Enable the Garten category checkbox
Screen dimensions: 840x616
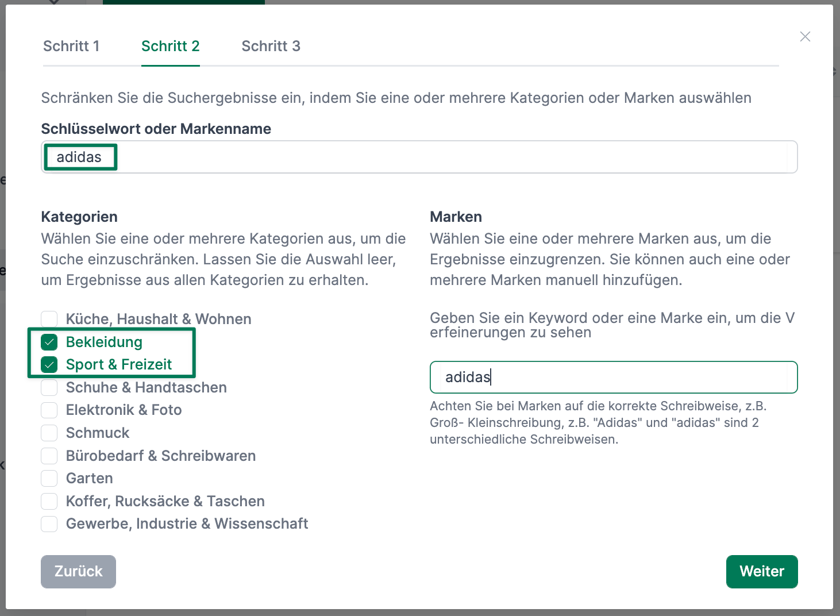point(49,478)
